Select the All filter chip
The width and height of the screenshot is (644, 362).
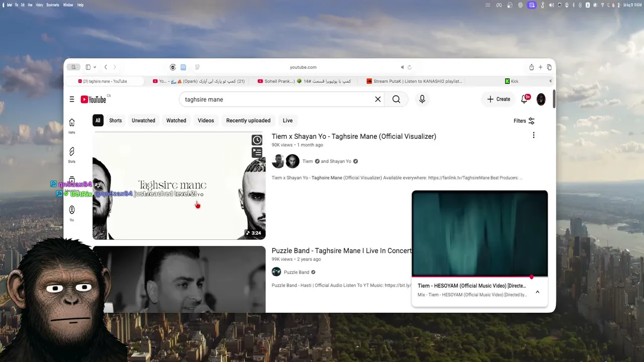click(98, 121)
